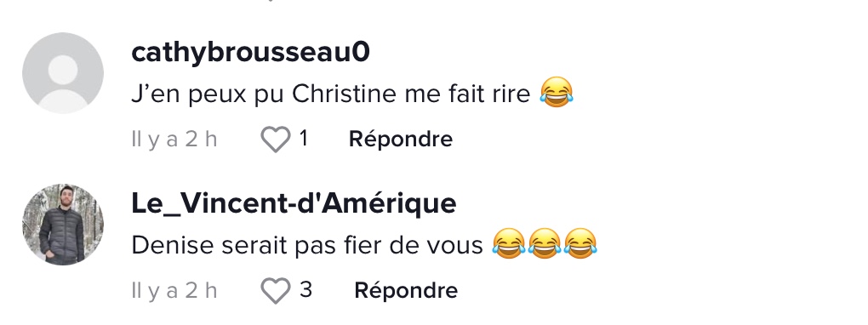
Task: Open the cathybrousseau0 username link
Action: (x=250, y=53)
